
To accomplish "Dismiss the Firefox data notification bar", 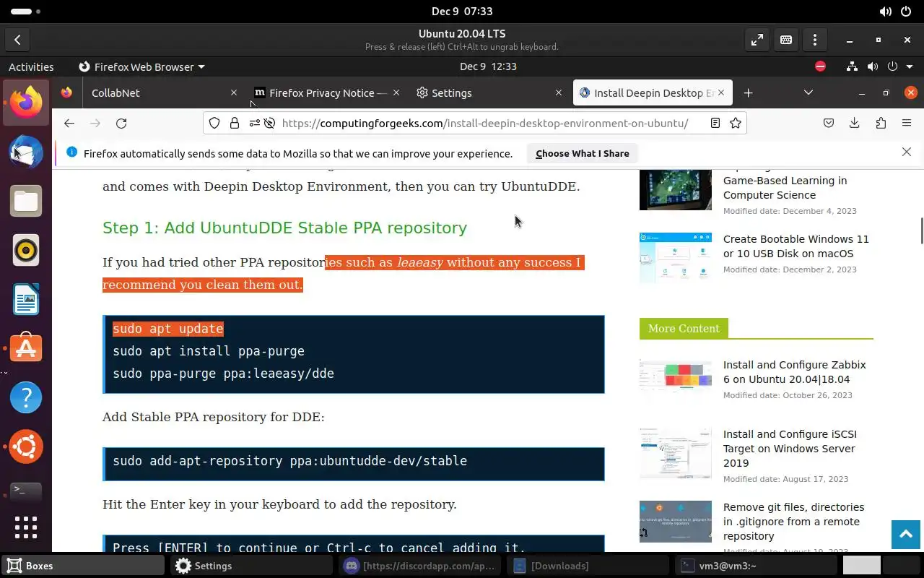I will pos(907,152).
